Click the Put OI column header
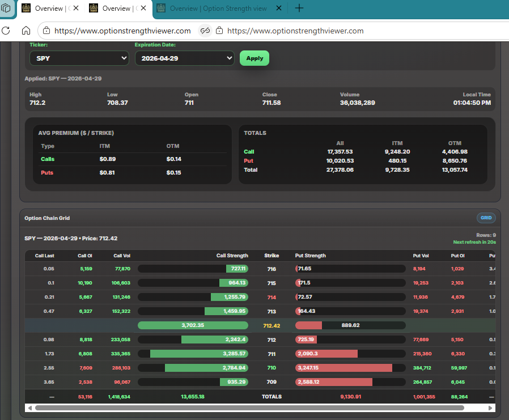509x420 pixels. 457,256
